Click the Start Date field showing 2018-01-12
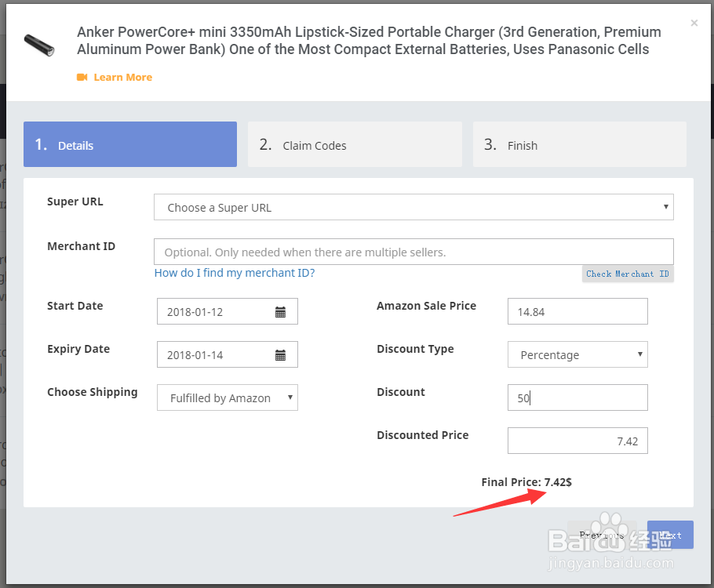The height and width of the screenshot is (588, 714). pyautogui.click(x=228, y=311)
